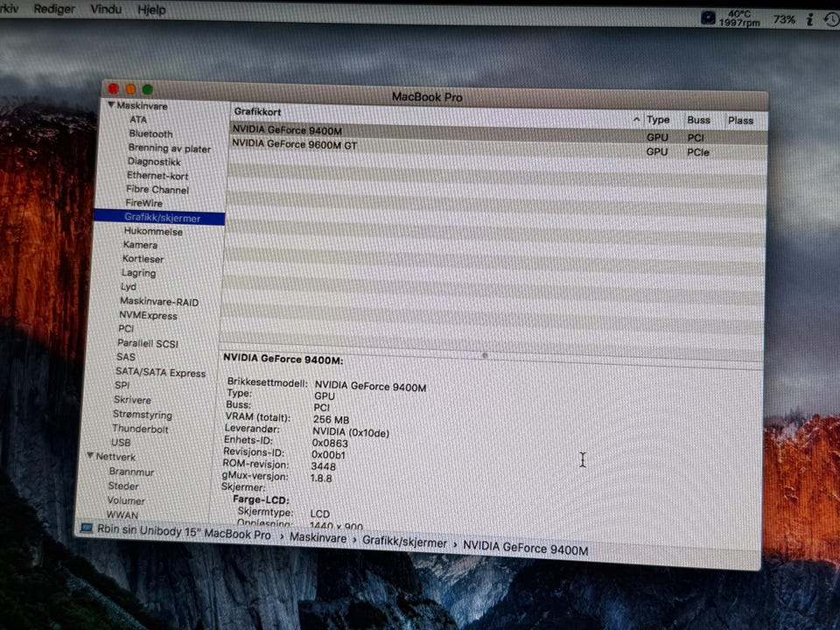The image size is (840, 630).
Task: Sort by Plass column header
Action: 740,121
